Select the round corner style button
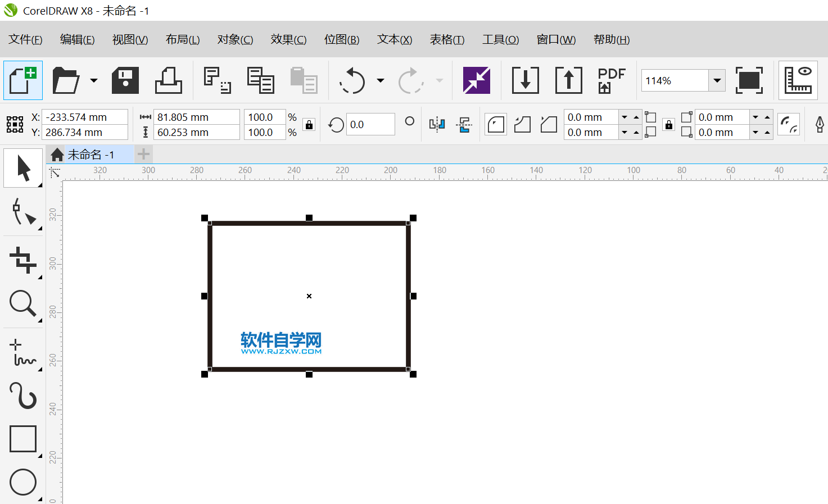 pos(496,124)
